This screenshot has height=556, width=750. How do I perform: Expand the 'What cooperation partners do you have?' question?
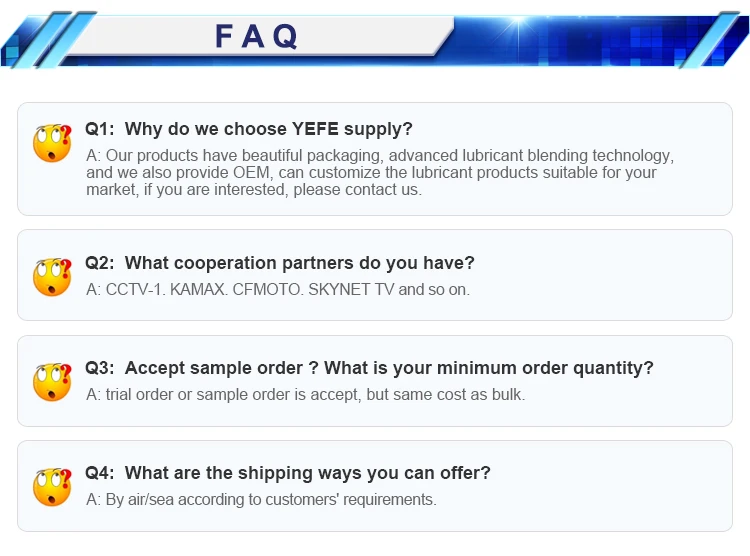tap(299, 263)
